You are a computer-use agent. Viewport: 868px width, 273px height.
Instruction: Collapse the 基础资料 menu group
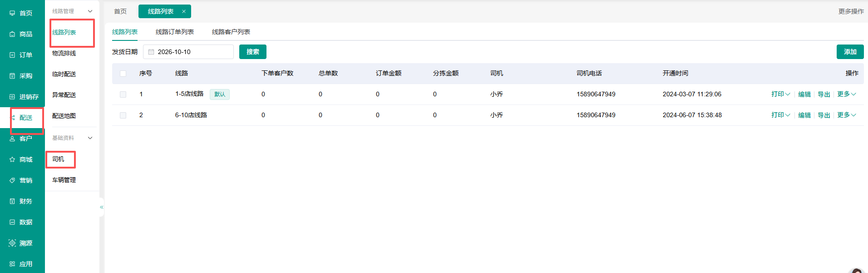coord(90,138)
